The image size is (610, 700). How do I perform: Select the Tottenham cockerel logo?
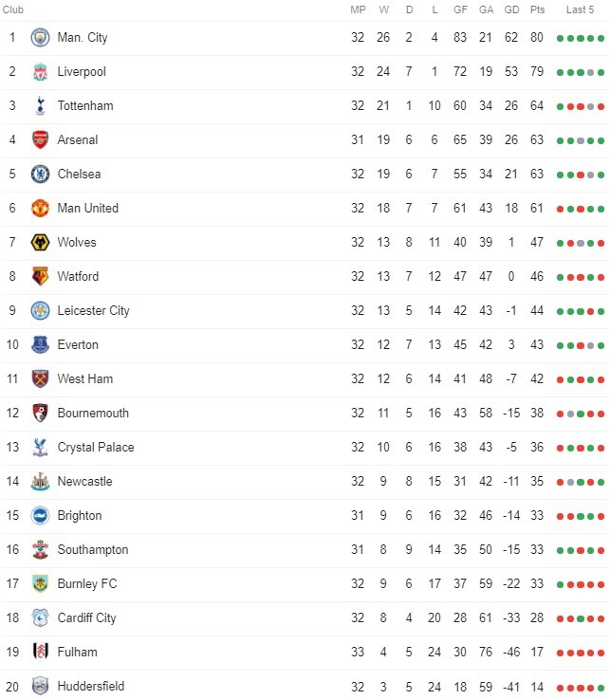coord(40,106)
